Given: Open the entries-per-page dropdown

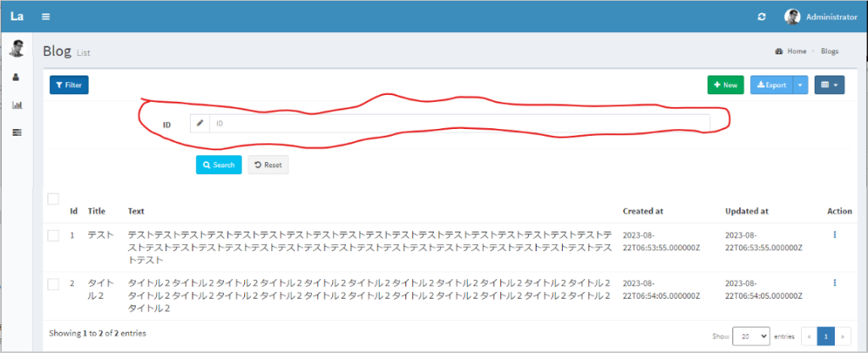Looking at the screenshot, I should (750, 335).
